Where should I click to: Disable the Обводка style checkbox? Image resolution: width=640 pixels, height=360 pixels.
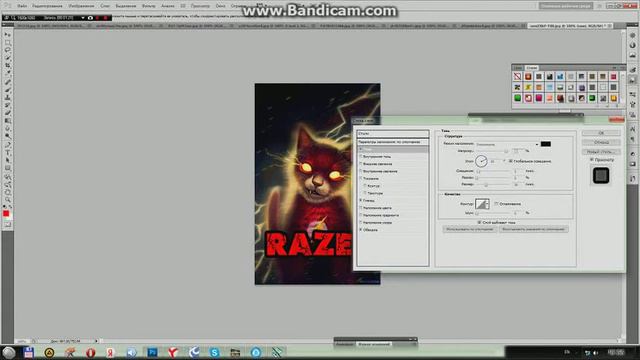click(x=360, y=230)
